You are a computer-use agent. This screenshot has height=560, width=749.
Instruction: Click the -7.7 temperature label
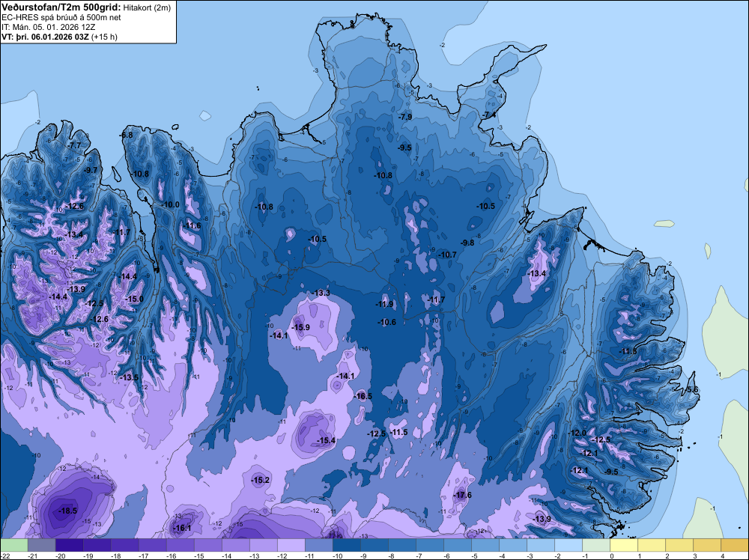74,145
